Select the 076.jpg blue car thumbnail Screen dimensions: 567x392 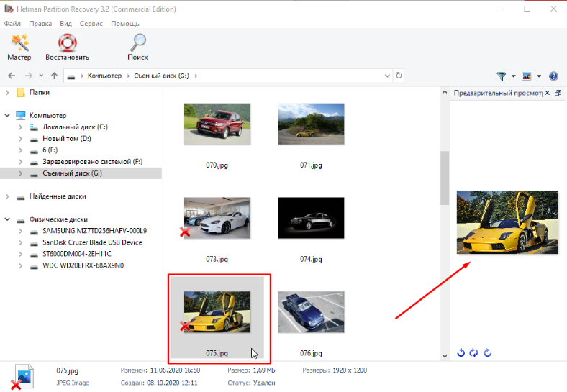pos(311,312)
